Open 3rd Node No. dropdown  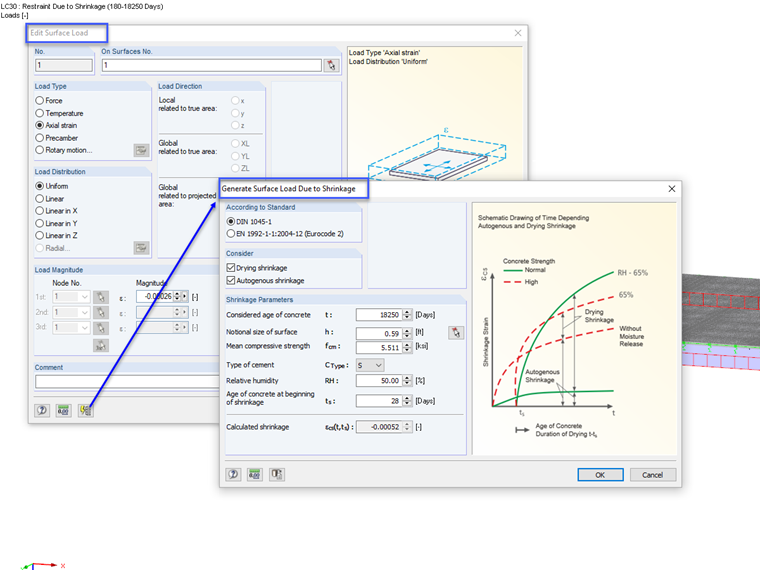click(x=71, y=328)
